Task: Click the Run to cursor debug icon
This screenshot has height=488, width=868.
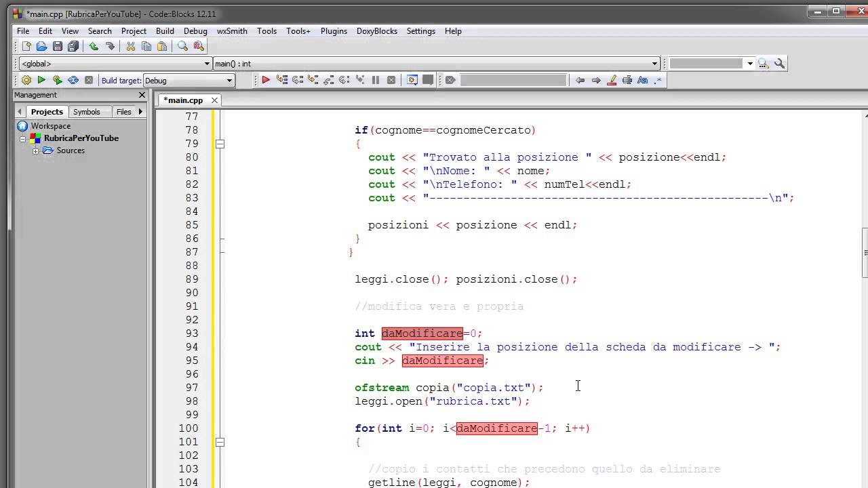Action: pyautogui.click(x=282, y=80)
